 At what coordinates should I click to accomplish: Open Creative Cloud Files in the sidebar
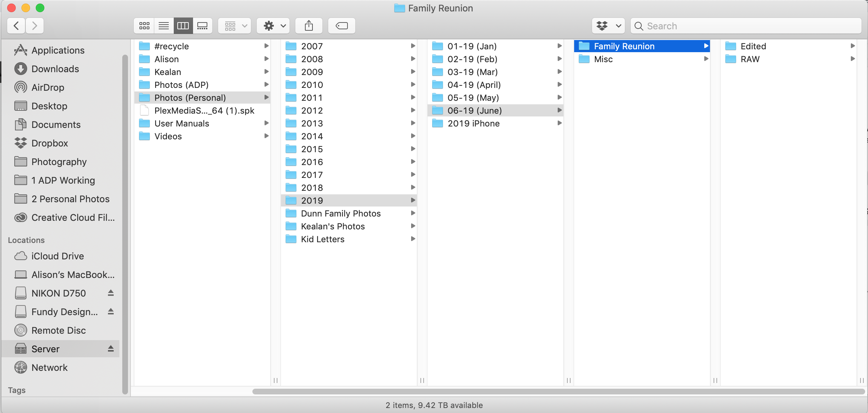61,218
